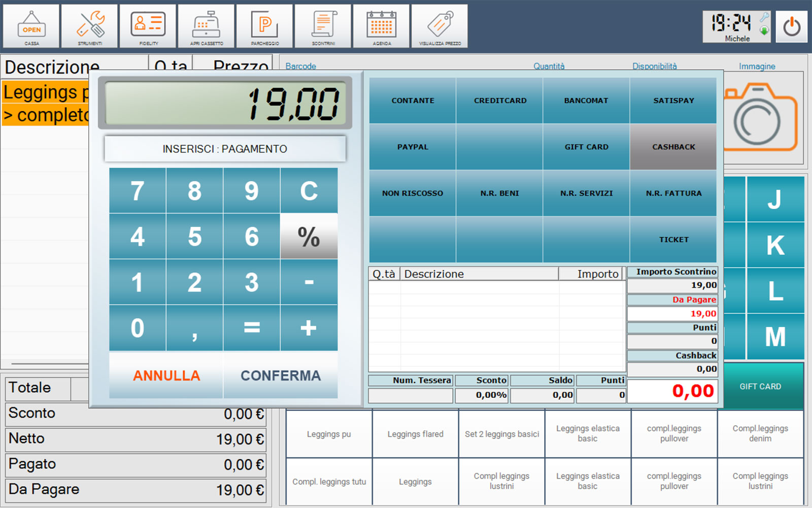This screenshot has width=812, height=508.
Task: Select Leggings flared product
Action: coord(415,434)
